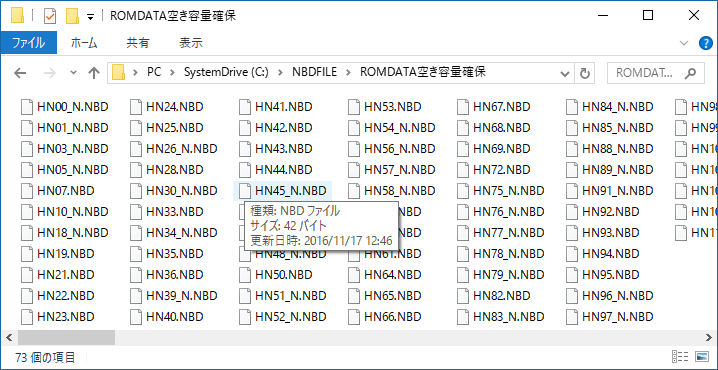Image resolution: width=718 pixels, height=370 pixels.
Task: Select the file HN39_N.NBD
Action: click(174, 296)
